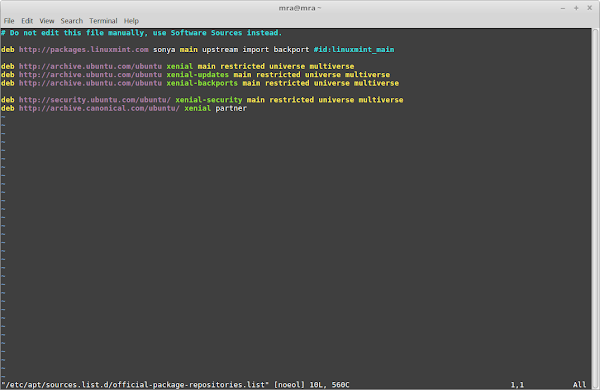Click 'universe' on the xenial-security line
This screenshot has width=600, height=390.
[336, 100]
